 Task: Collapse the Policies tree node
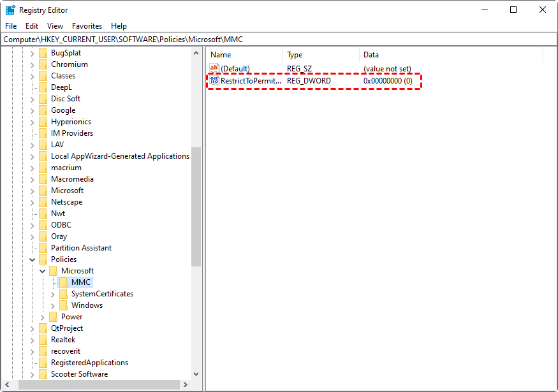click(x=33, y=259)
